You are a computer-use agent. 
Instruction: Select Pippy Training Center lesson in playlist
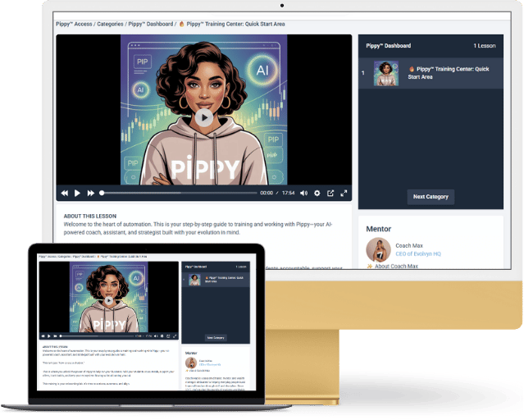tap(453, 74)
